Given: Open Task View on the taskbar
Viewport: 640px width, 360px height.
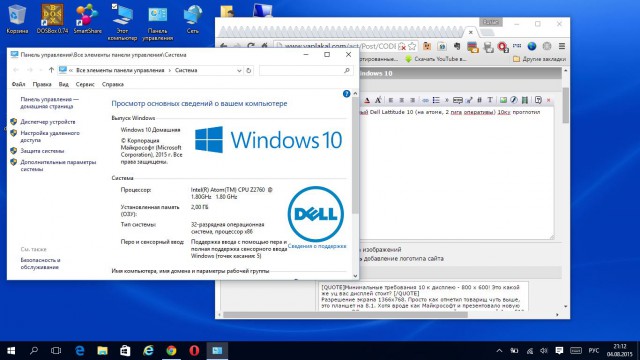Looking at the screenshot, I should [x=56, y=351].
